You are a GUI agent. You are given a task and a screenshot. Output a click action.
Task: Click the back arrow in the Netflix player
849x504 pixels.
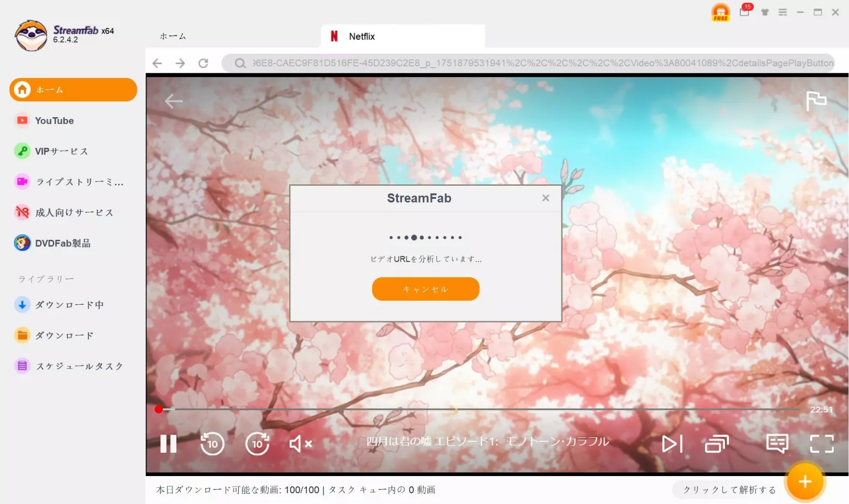coord(174,101)
